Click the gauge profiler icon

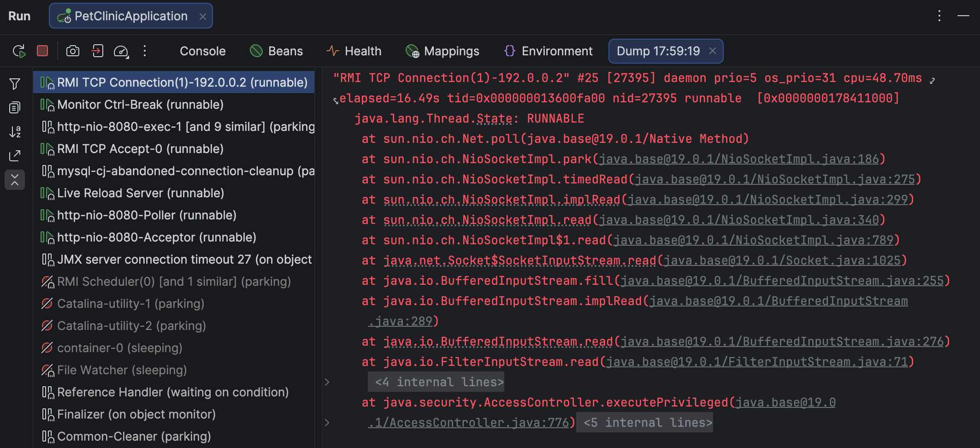tap(121, 51)
